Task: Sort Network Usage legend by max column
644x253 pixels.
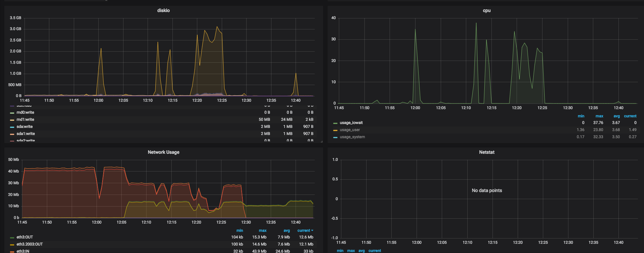Action: click(x=263, y=231)
